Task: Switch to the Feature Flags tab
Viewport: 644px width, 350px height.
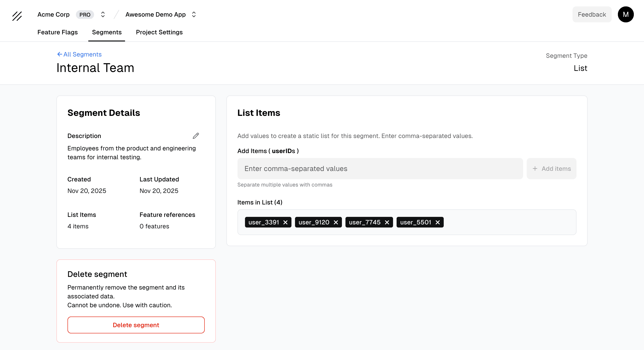Action: click(x=58, y=32)
